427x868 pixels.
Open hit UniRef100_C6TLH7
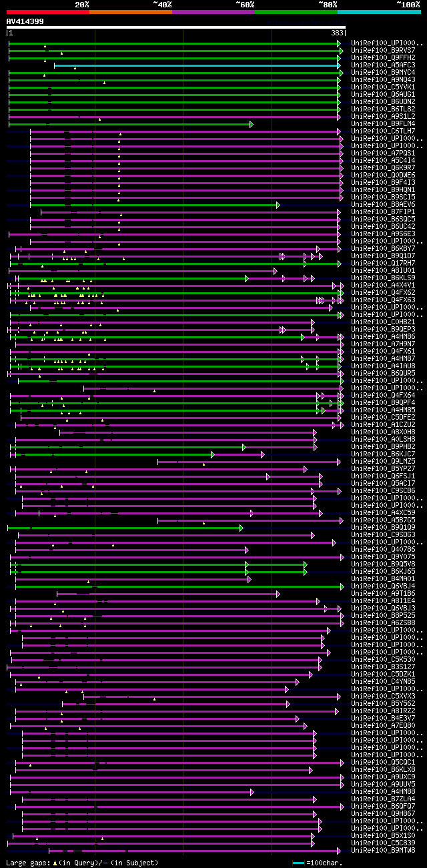[x=383, y=131]
